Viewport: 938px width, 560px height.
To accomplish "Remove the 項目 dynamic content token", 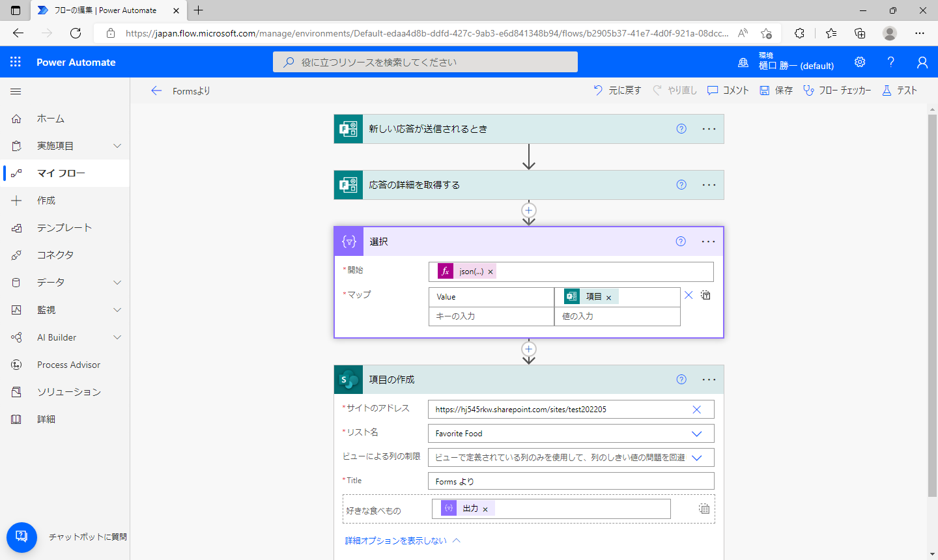I will pos(608,298).
